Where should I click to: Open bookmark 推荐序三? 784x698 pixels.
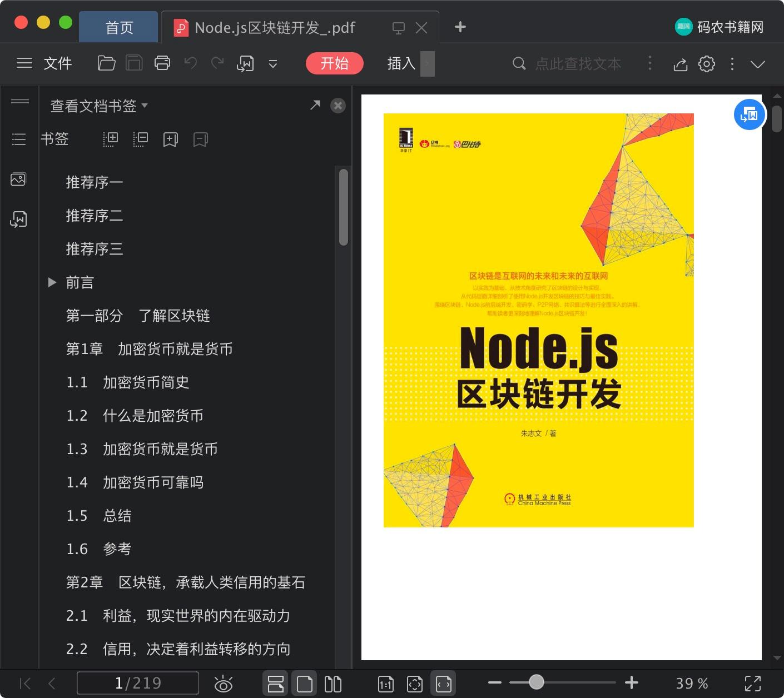click(x=95, y=249)
